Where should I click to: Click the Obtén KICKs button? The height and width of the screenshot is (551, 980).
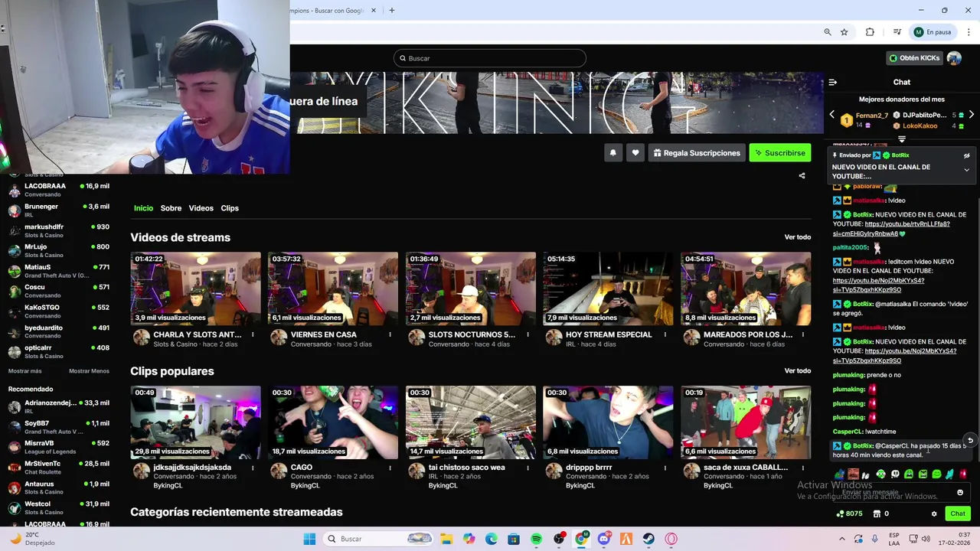(913, 58)
